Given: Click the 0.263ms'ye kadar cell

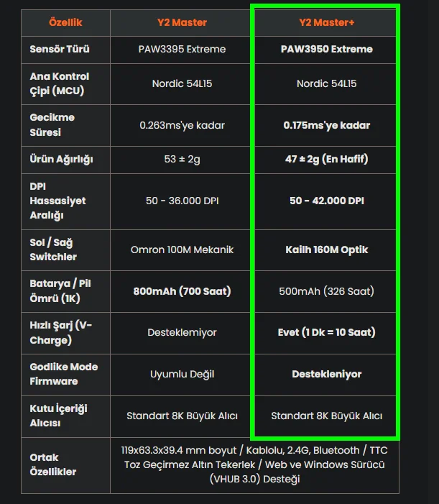Looking at the screenshot, I should [182, 125].
